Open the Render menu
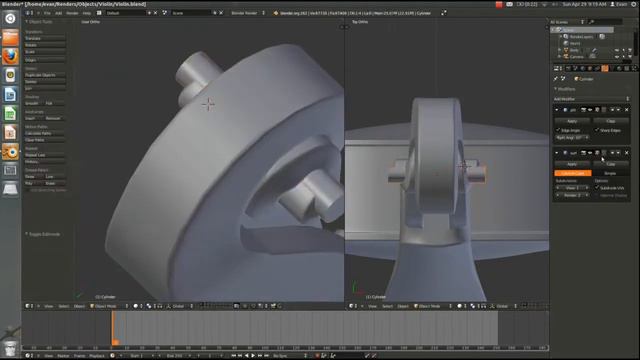This screenshot has width=640, height=360. (72, 13)
